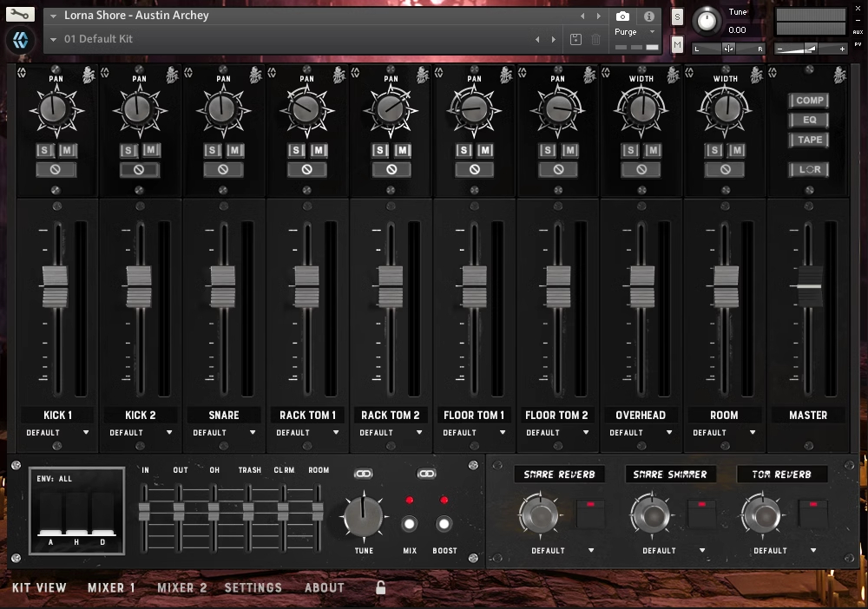Viewport: 868px width, 609px height.
Task: Toggle the Mix switch
Action: pyautogui.click(x=409, y=523)
